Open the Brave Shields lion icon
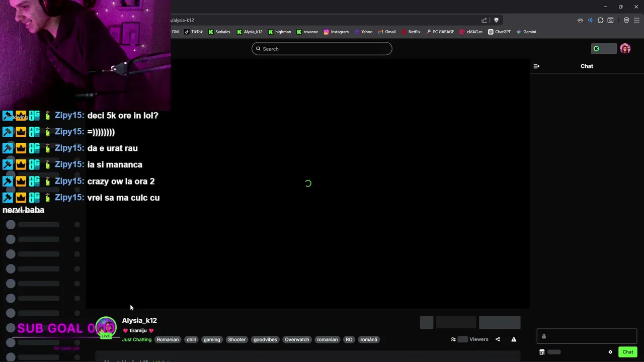 point(496,20)
